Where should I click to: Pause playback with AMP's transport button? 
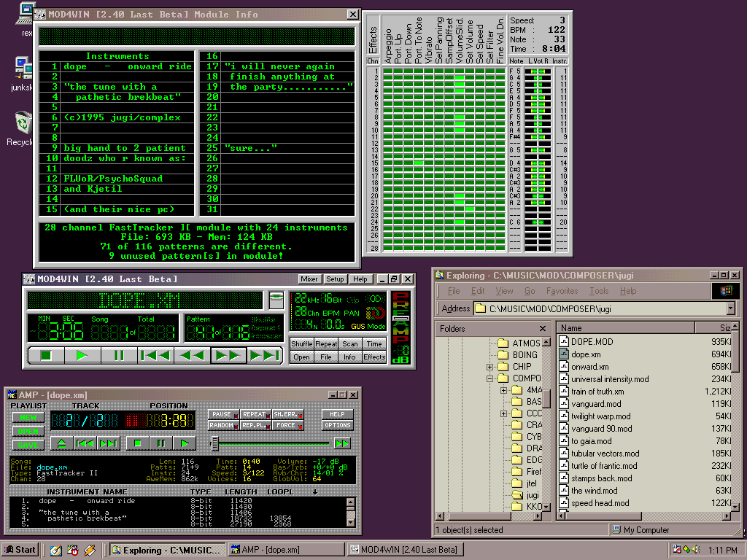click(x=161, y=443)
